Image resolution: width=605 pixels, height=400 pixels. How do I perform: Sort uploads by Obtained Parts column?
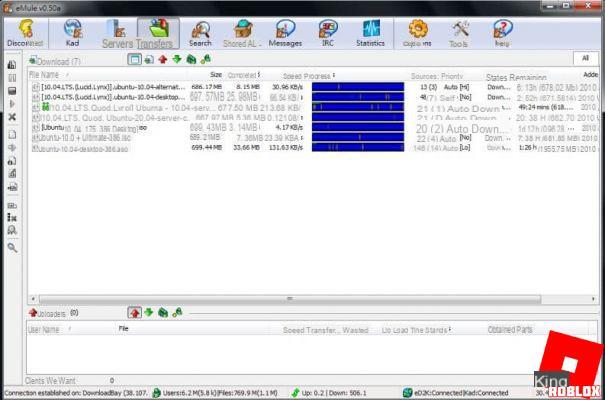[x=510, y=329]
